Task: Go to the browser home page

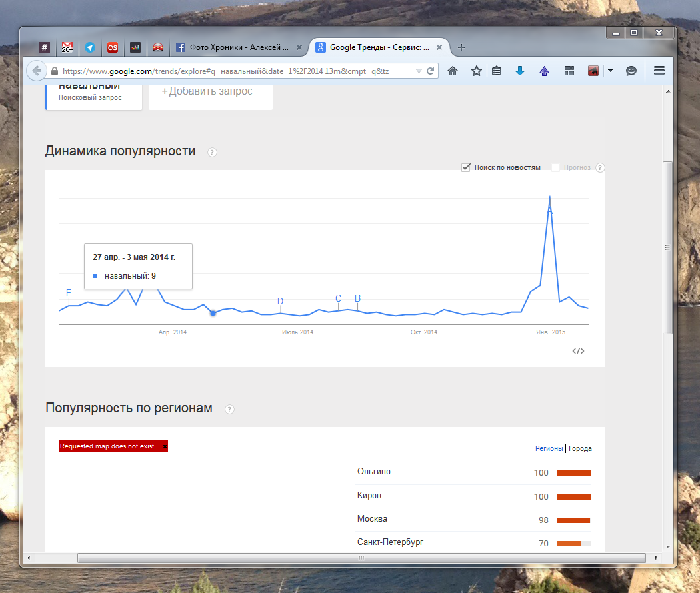Action: coord(453,71)
